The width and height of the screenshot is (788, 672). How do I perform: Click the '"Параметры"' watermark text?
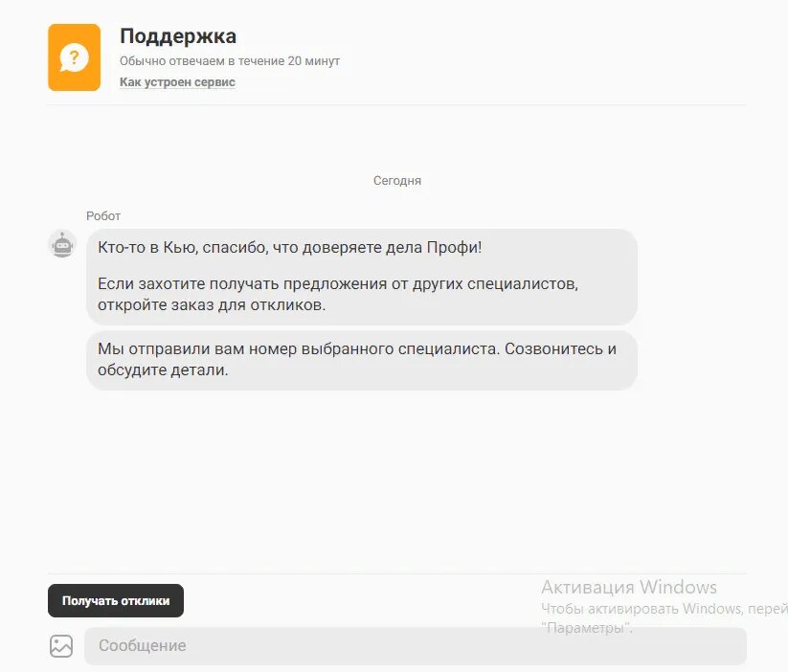tap(587, 628)
